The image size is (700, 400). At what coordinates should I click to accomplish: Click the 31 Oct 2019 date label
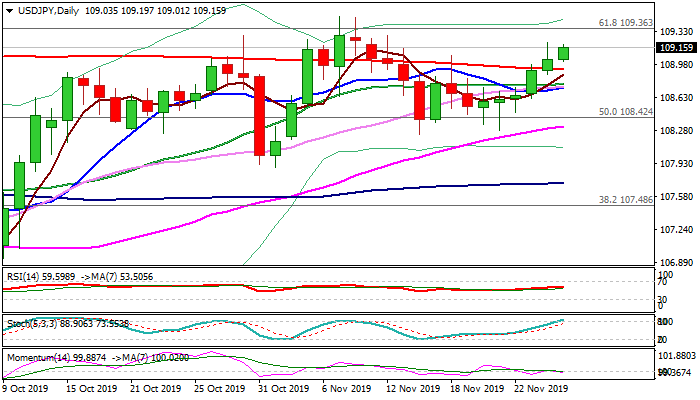(x=283, y=388)
